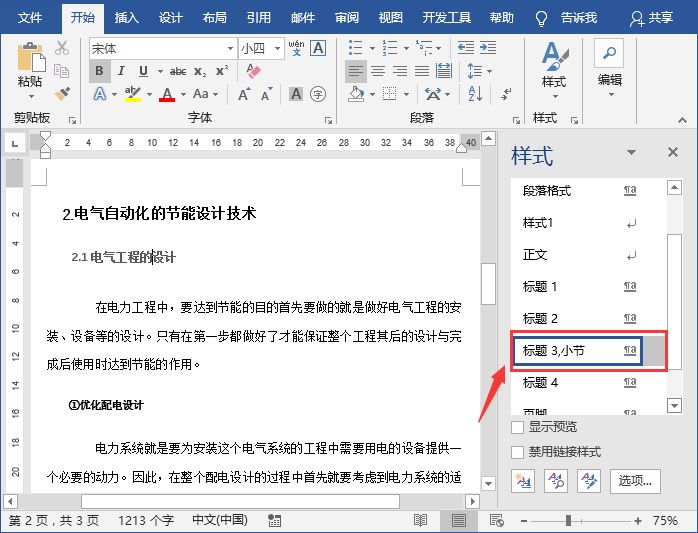Click the Text Effects A icon

(100, 94)
